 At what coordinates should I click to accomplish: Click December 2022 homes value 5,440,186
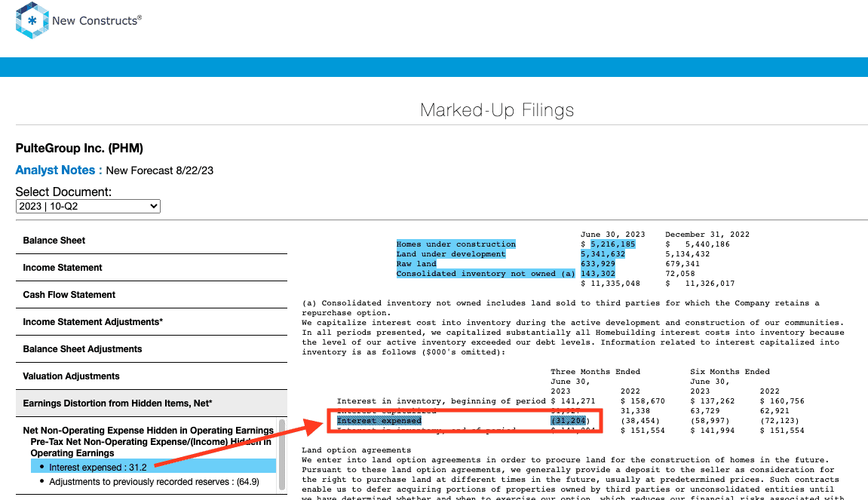point(707,244)
